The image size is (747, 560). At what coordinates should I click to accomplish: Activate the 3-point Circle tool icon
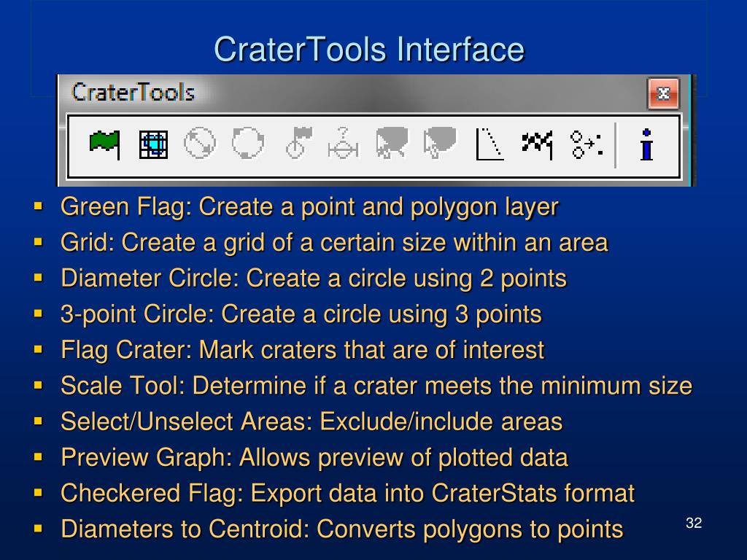[248, 143]
